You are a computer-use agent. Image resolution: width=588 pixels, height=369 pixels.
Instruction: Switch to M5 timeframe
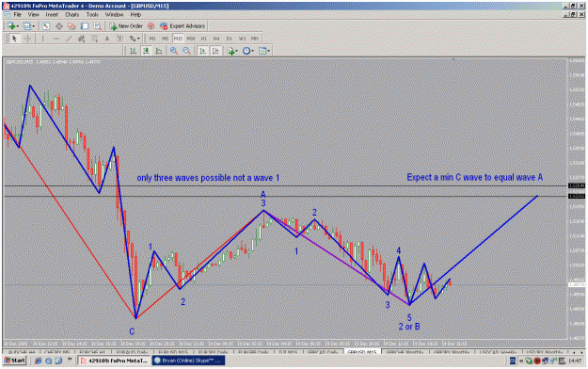click(x=165, y=39)
